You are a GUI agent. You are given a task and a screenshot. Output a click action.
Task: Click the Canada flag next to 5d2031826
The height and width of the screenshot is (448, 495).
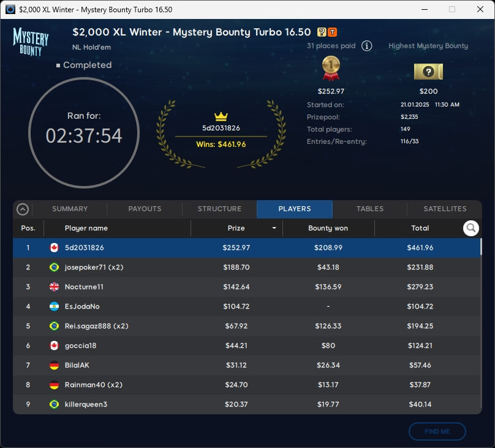coord(55,247)
